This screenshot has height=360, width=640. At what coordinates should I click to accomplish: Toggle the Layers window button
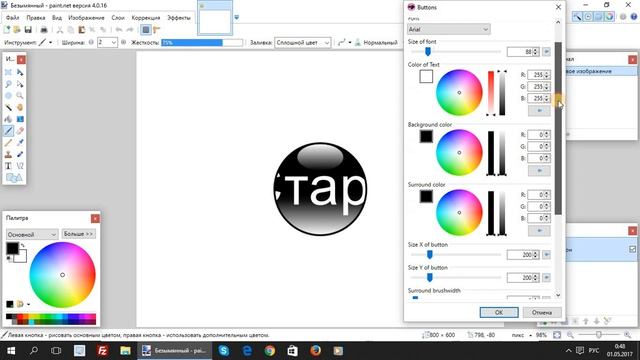598,17
